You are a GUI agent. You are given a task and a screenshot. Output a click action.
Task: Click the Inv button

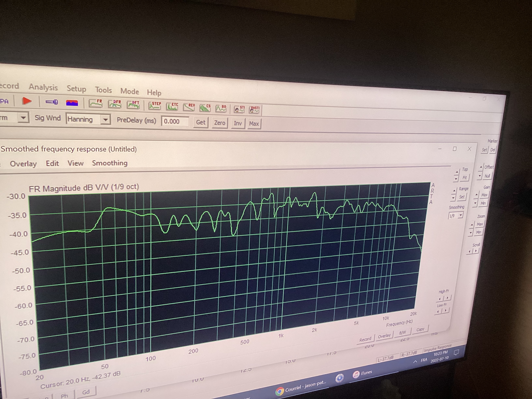tap(238, 123)
